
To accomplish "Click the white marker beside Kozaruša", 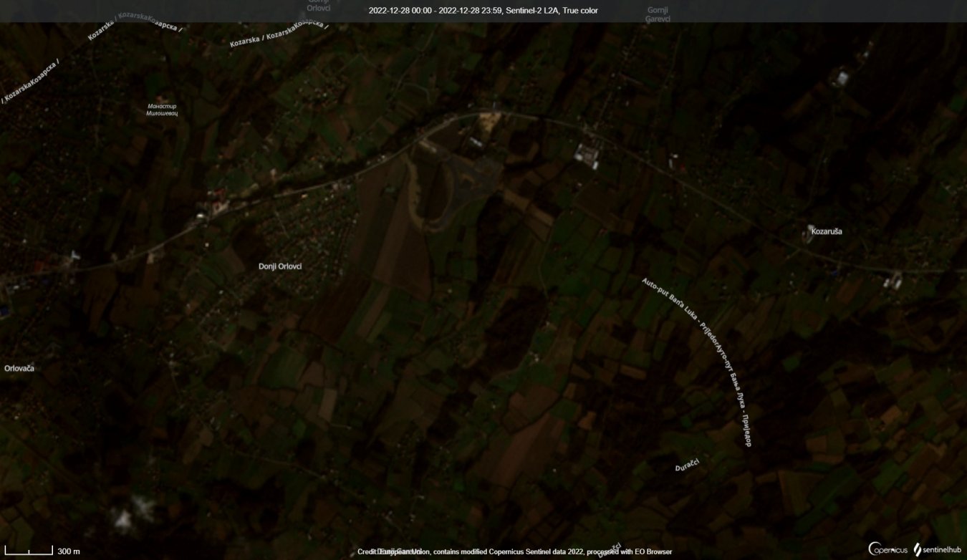I will (x=810, y=229).
